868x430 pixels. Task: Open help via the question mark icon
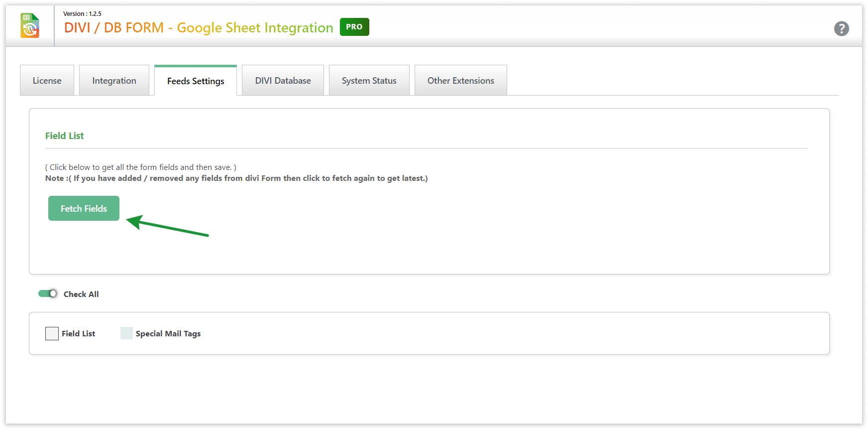(x=841, y=29)
